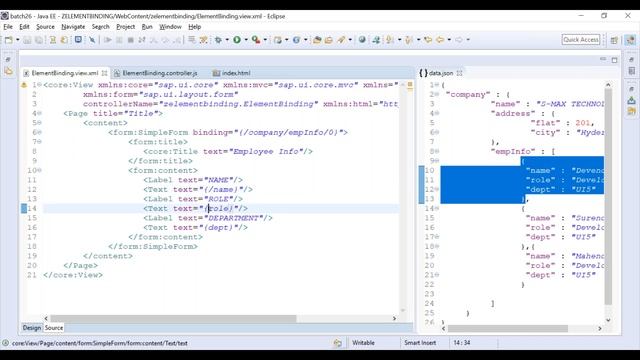Open the New dropdown arrow
The width and height of the screenshot is (640, 360).
pyautogui.click(x=18, y=40)
